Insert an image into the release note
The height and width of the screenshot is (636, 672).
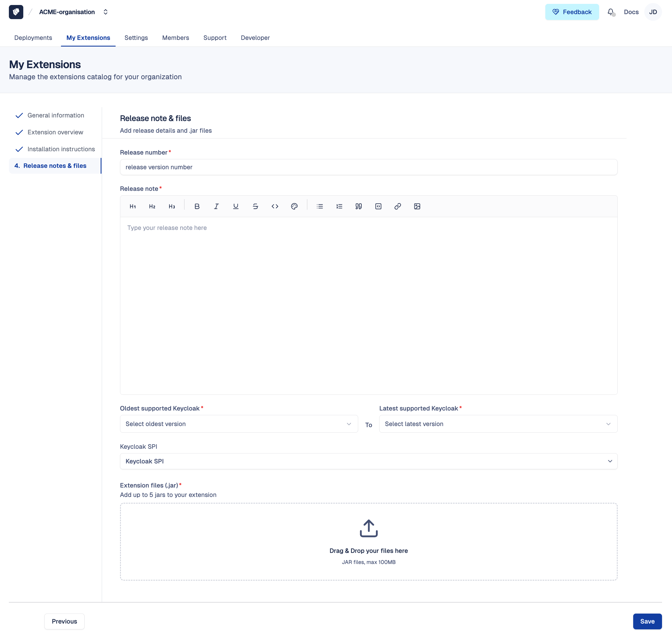click(x=417, y=206)
